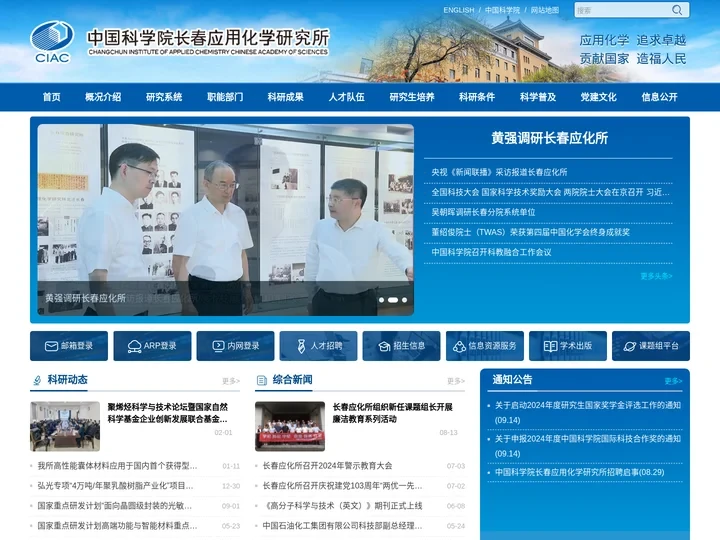Select the third carousel dot
720x540 pixels.
(405, 300)
